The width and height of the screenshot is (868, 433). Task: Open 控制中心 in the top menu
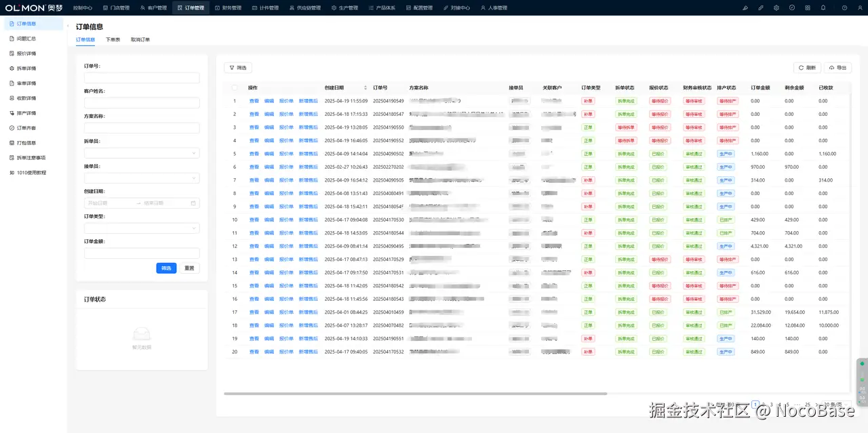coord(83,7)
